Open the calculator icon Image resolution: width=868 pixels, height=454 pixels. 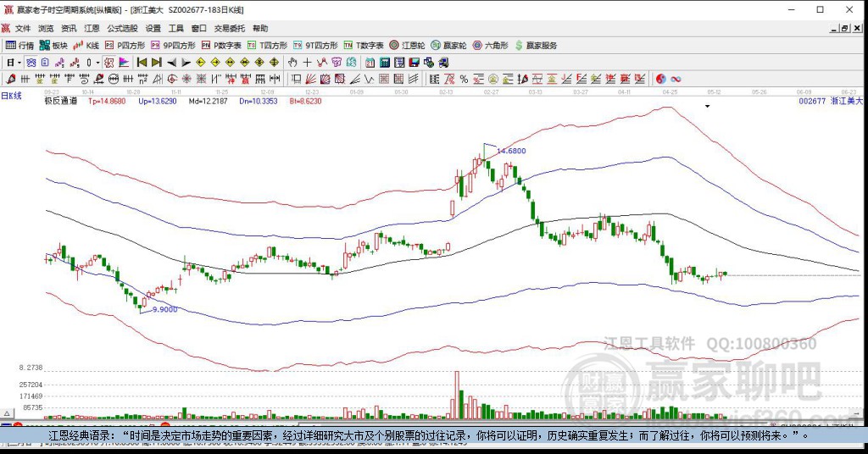click(x=385, y=63)
